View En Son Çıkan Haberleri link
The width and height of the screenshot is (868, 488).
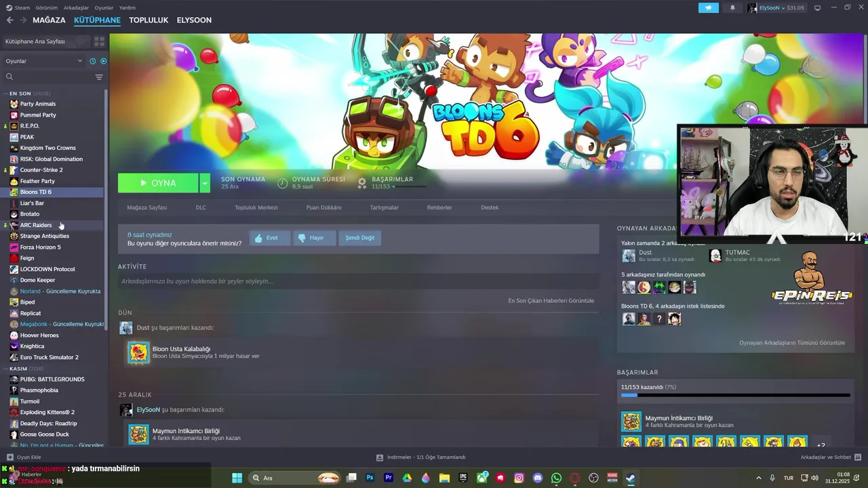(x=551, y=301)
